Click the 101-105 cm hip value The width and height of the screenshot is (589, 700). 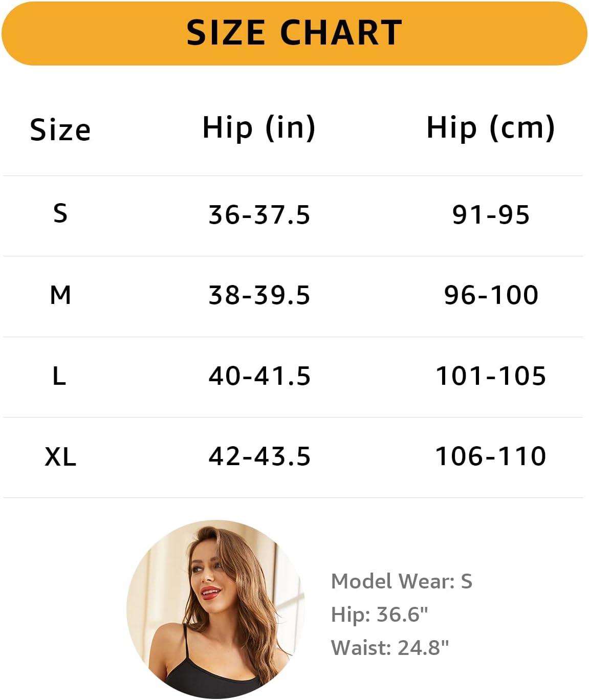tap(491, 376)
